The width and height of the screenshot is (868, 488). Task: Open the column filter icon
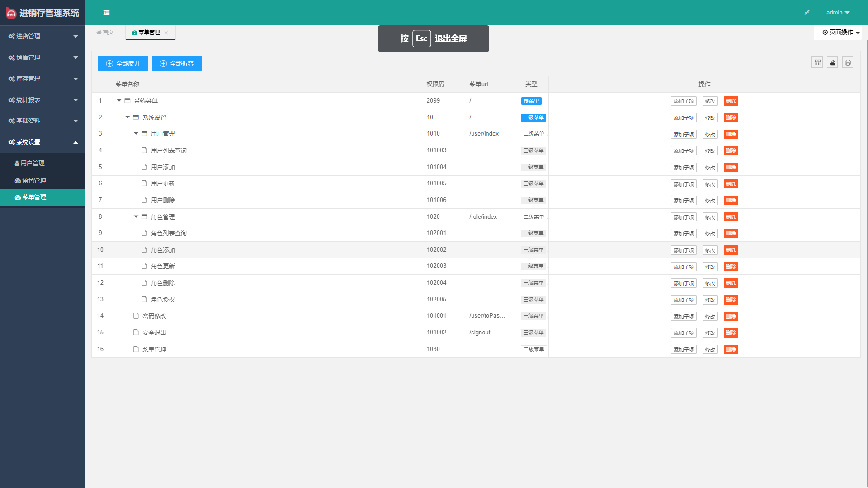(817, 62)
